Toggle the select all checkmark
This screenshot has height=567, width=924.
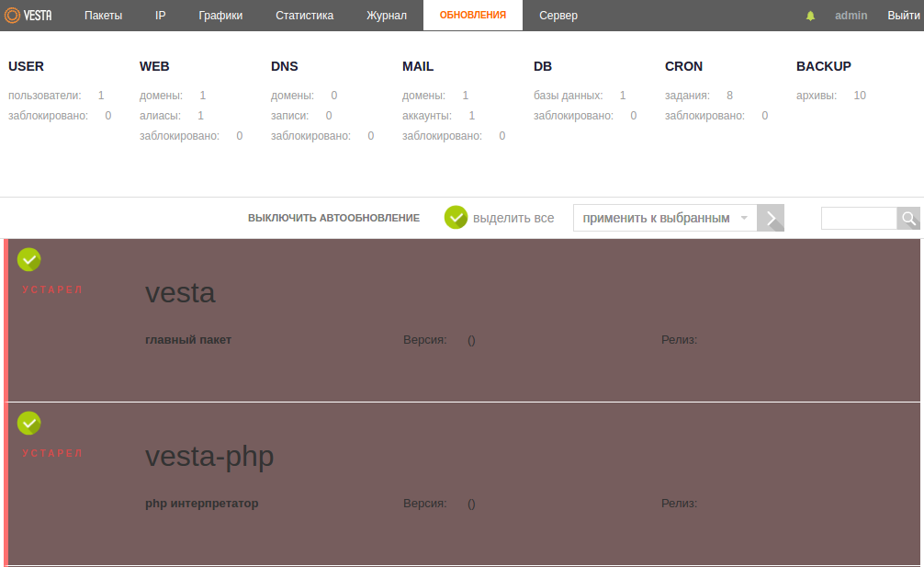point(456,218)
